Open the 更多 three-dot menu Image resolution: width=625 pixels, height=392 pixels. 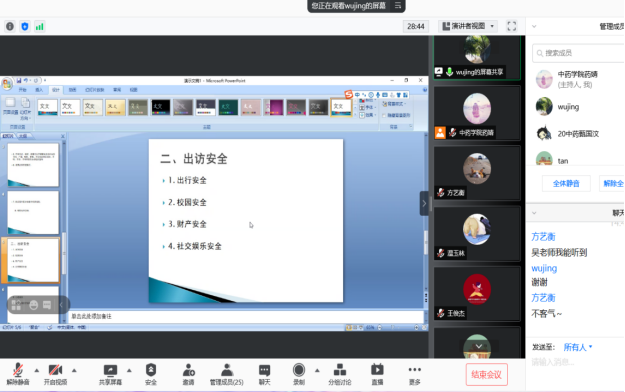tap(415, 370)
